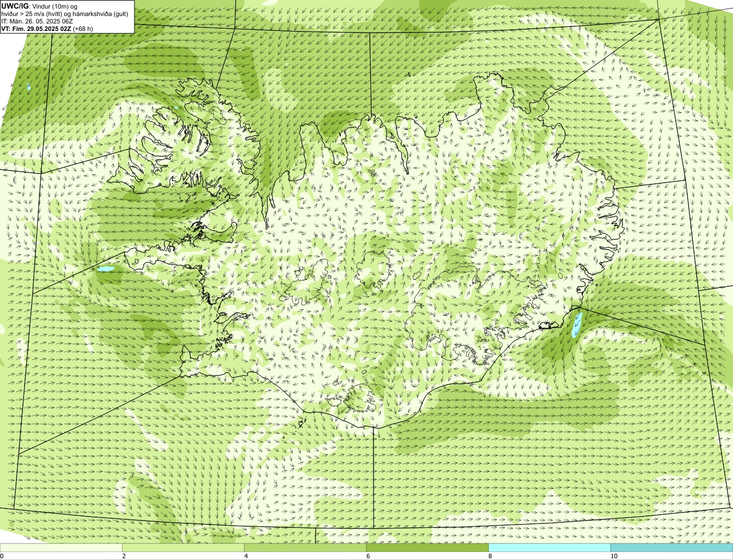Viewport: 733px width, 560px height.
Task: Click the scale label '10'
Action: [614, 556]
